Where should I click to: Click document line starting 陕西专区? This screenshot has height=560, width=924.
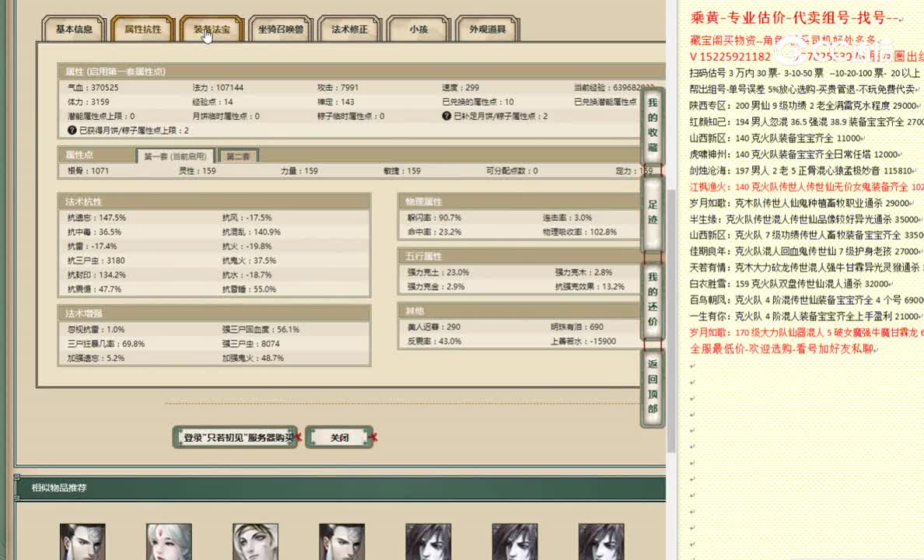tap(804, 106)
